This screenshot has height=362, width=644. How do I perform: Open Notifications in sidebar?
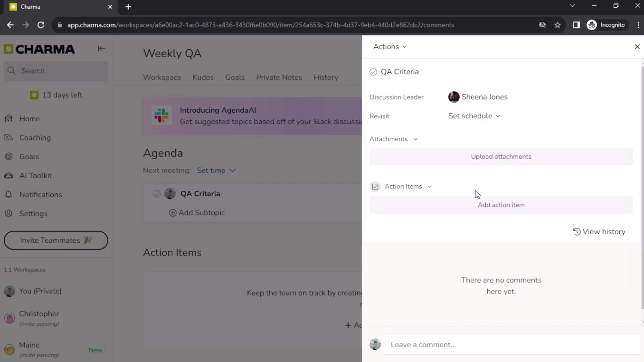pos(41,194)
